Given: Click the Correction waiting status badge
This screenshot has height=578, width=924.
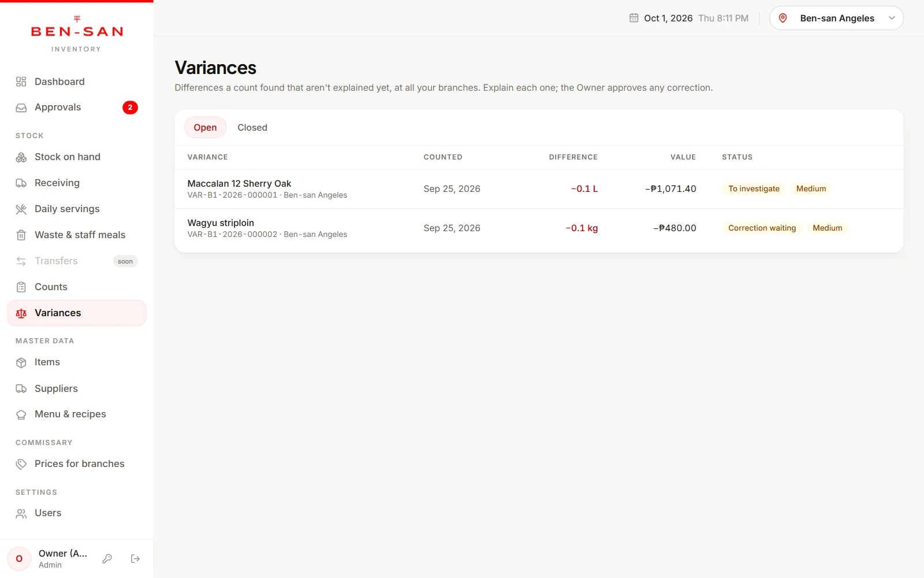Looking at the screenshot, I should (x=762, y=228).
